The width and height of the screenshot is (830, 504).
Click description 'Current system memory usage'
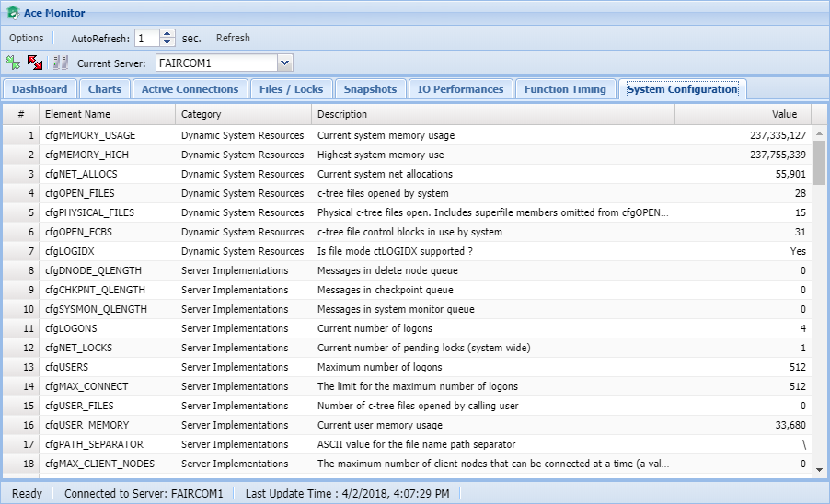(x=386, y=135)
